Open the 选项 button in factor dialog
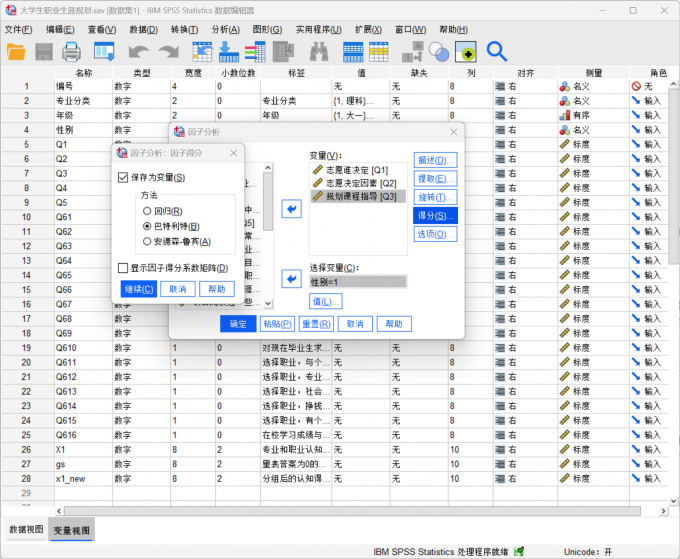Image resolution: width=680 pixels, height=559 pixels. tap(435, 235)
